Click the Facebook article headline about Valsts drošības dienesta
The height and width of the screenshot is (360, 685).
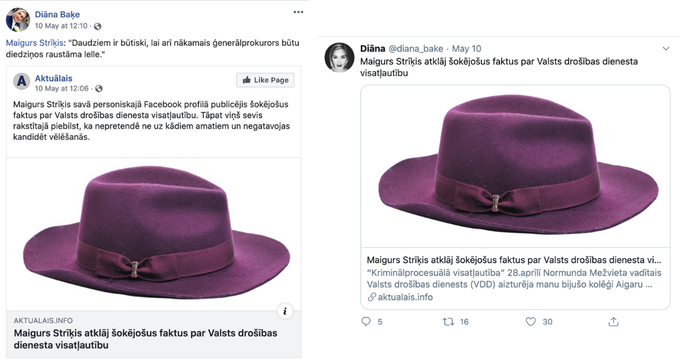point(145,339)
